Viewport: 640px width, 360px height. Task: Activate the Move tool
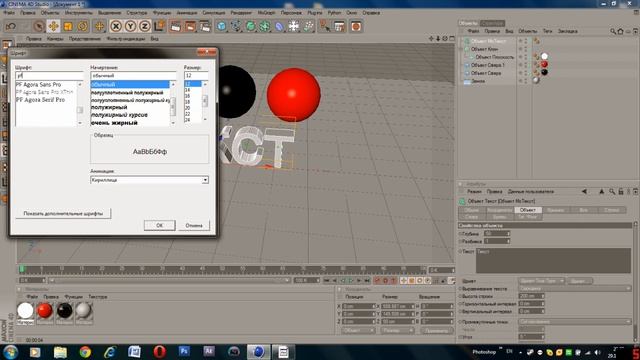[53, 27]
